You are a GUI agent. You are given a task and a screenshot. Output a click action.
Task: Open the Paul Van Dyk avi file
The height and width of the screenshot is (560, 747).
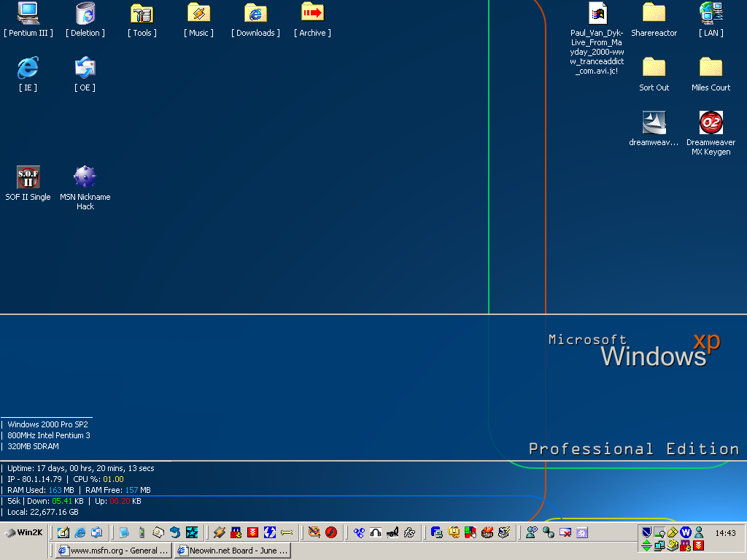(x=598, y=13)
